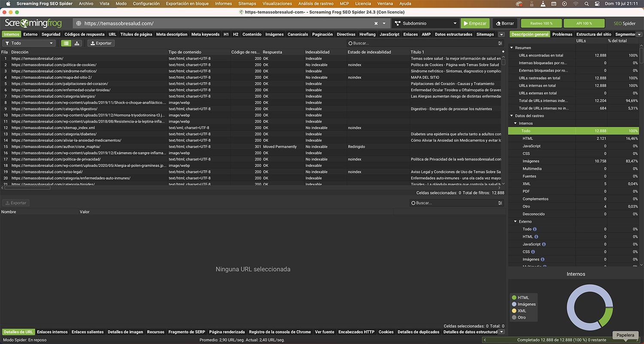Click the Borrar button
The height and width of the screenshot is (344, 644).
point(504,23)
